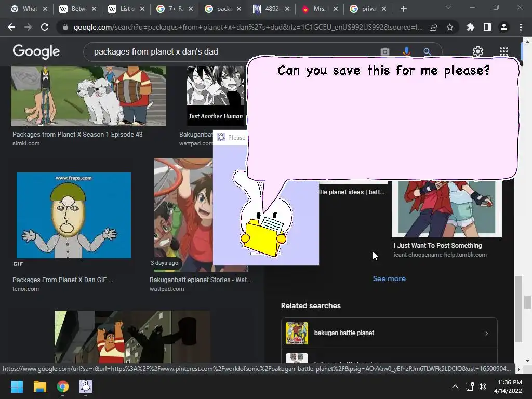Click the 'See more' link

pyautogui.click(x=389, y=278)
